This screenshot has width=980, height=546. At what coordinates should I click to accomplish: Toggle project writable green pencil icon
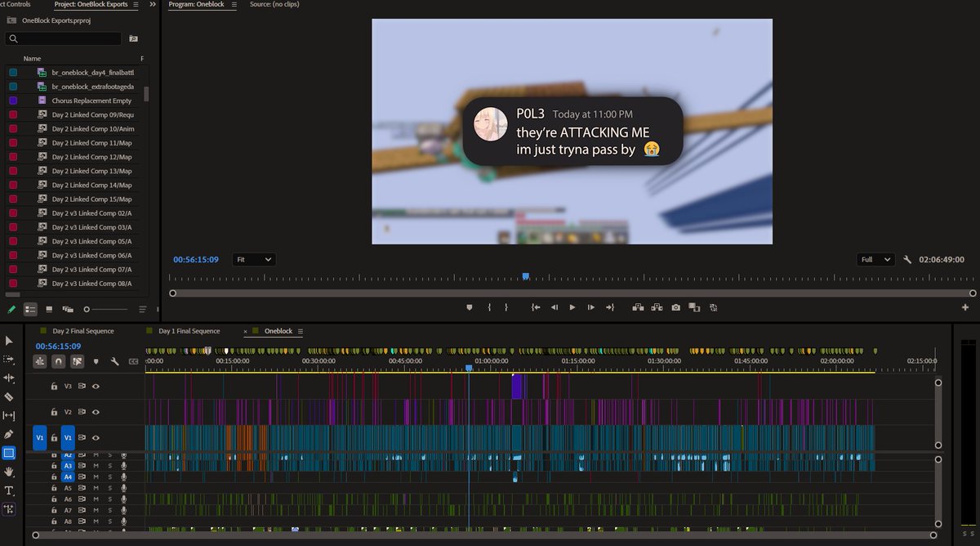(11, 309)
